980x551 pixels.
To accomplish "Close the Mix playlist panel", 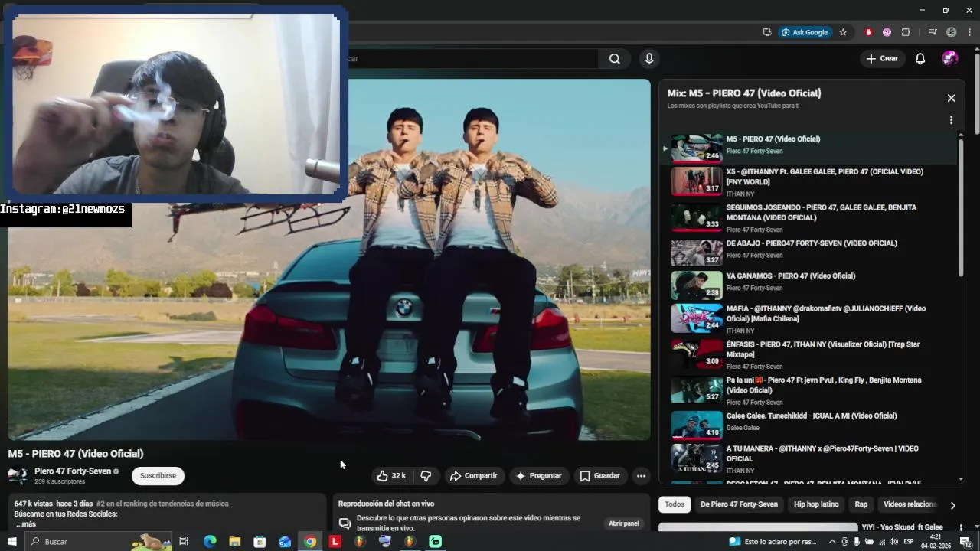I will (951, 98).
